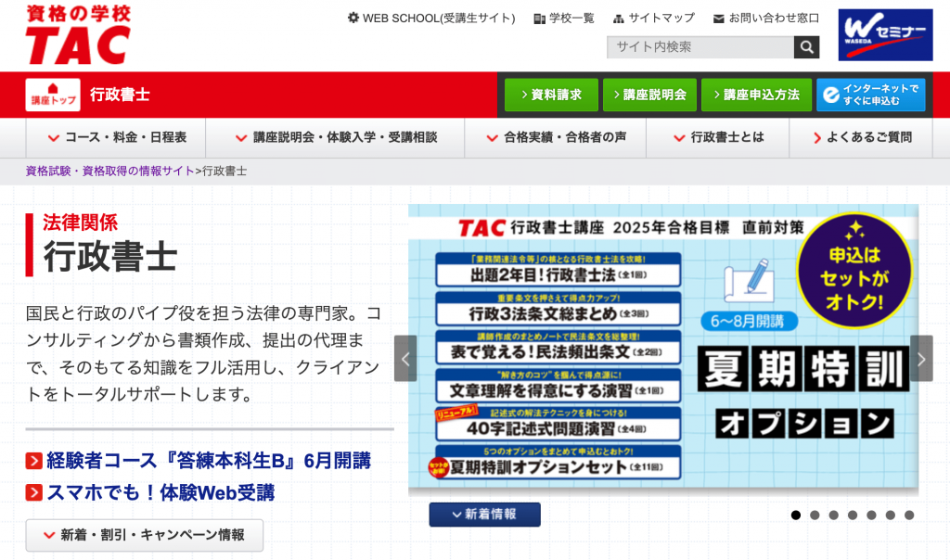
Task: Open WEB SCHOOL(受講生サイト) link
Action: pyautogui.click(x=439, y=19)
